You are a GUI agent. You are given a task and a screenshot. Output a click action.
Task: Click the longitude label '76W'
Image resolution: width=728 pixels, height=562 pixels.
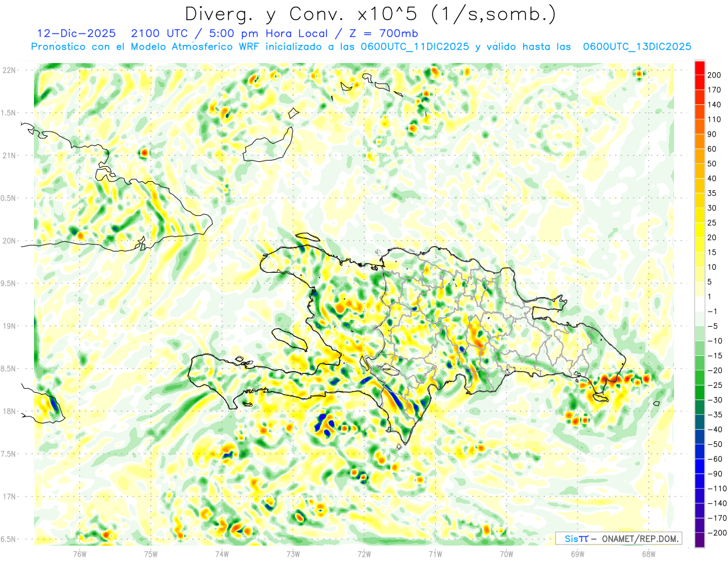click(x=80, y=554)
